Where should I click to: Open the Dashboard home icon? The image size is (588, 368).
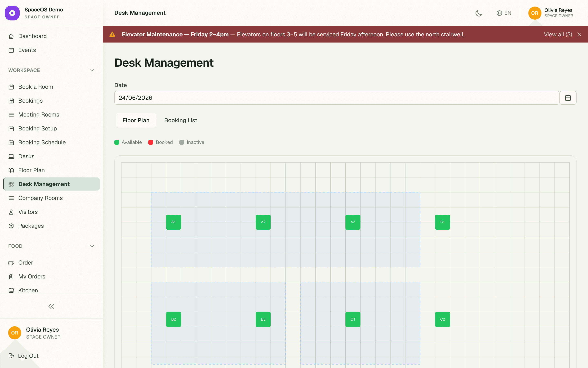point(11,36)
